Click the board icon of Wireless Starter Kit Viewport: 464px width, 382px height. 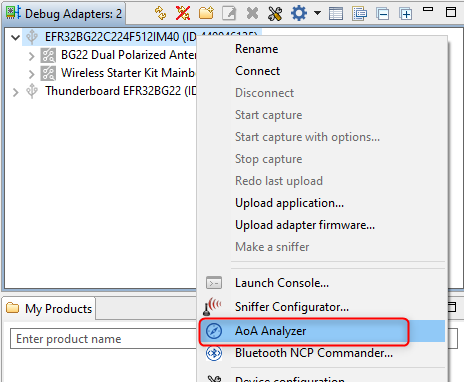[x=48, y=73]
